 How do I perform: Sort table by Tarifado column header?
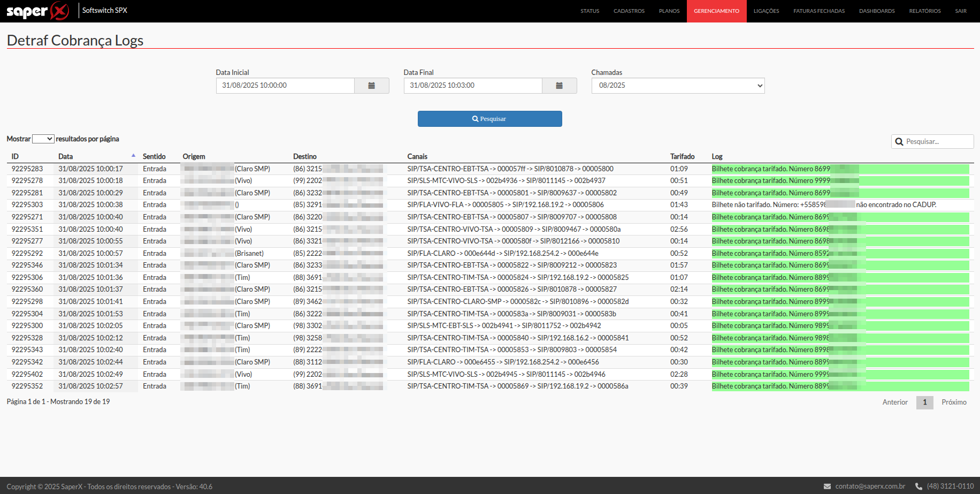pos(682,157)
